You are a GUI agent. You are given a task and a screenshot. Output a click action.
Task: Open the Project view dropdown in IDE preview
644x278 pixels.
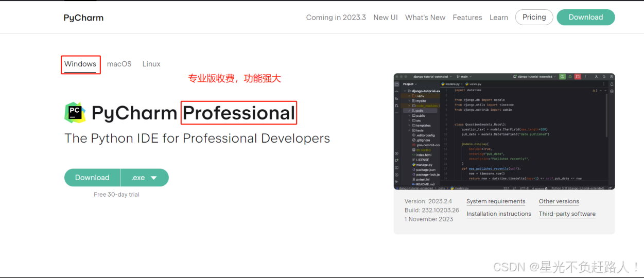coord(410,84)
